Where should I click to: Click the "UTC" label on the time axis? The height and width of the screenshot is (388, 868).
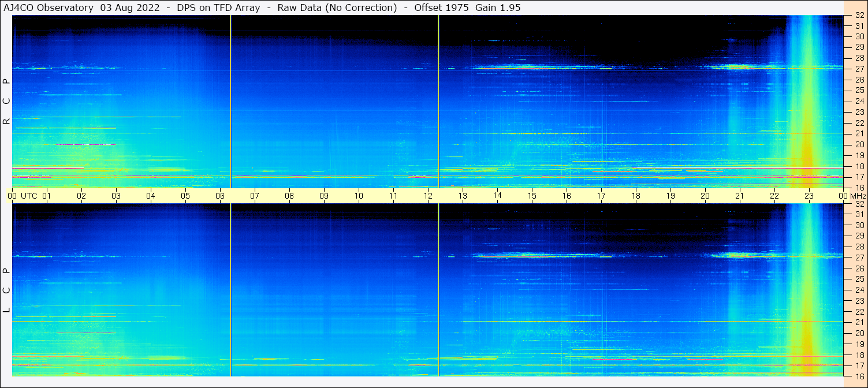[x=29, y=196]
